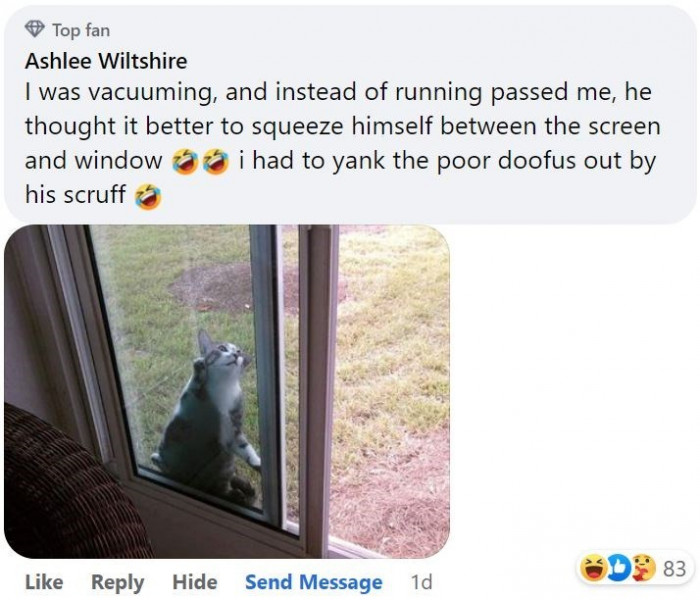Image resolution: width=700 pixels, height=600 pixels.
Task: Click the Haha reaction icon
Action: (593, 568)
